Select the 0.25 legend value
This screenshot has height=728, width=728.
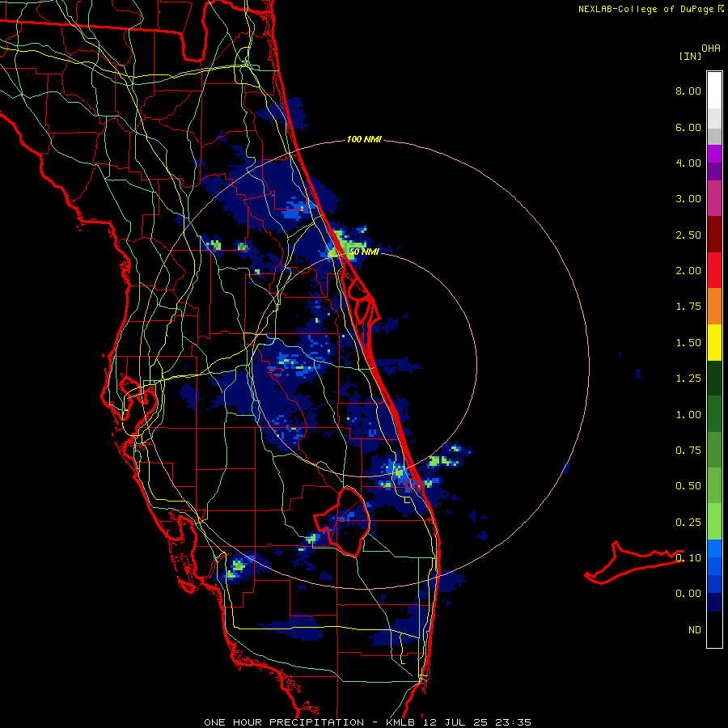point(688,523)
